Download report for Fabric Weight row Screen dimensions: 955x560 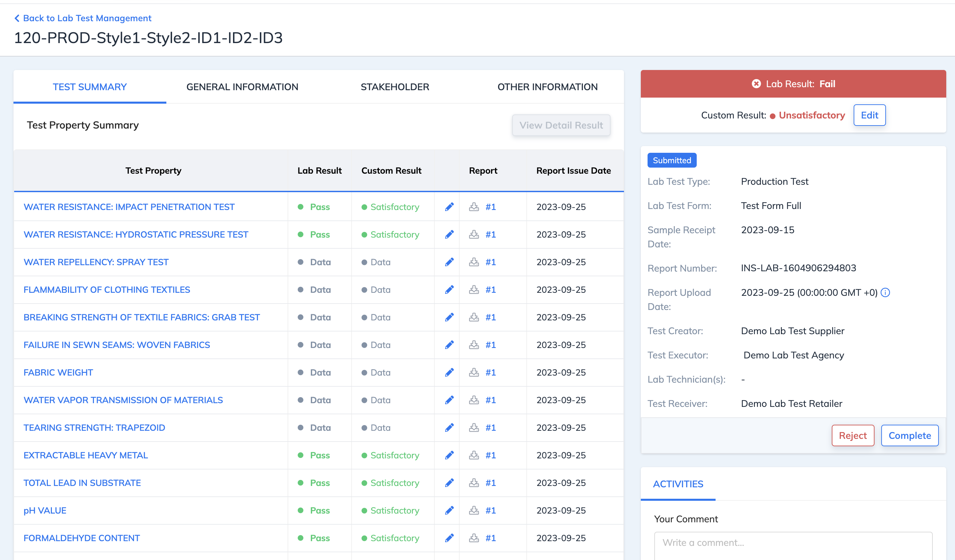point(474,373)
